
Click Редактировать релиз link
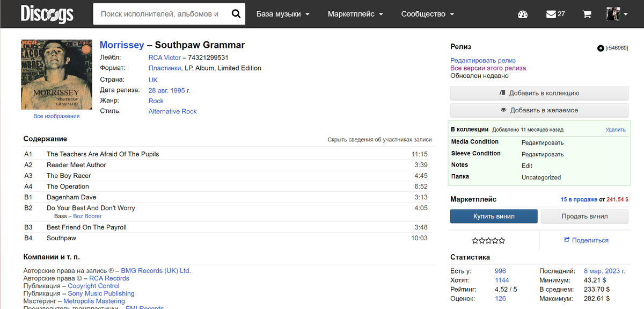coord(483,61)
